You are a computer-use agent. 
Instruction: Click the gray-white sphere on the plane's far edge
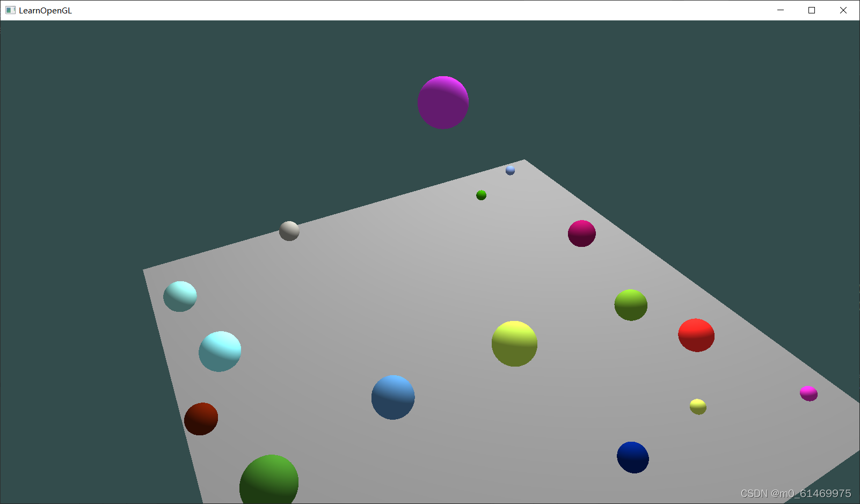click(x=289, y=231)
